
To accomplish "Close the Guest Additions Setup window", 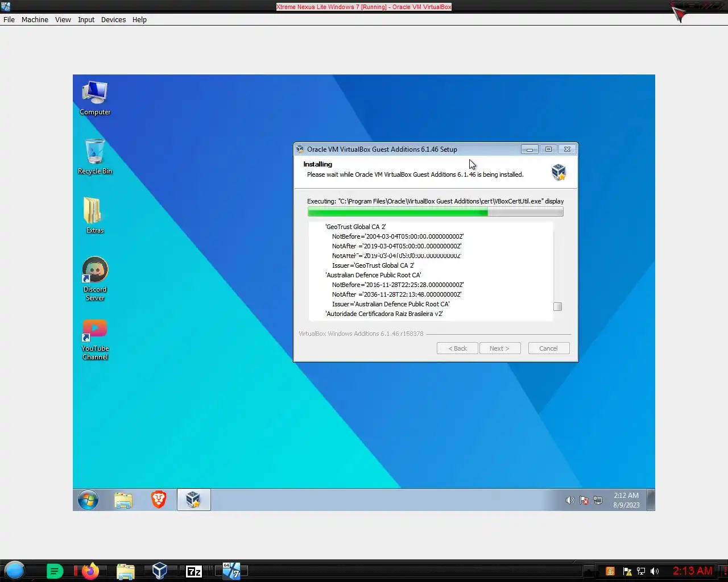I will [x=567, y=149].
